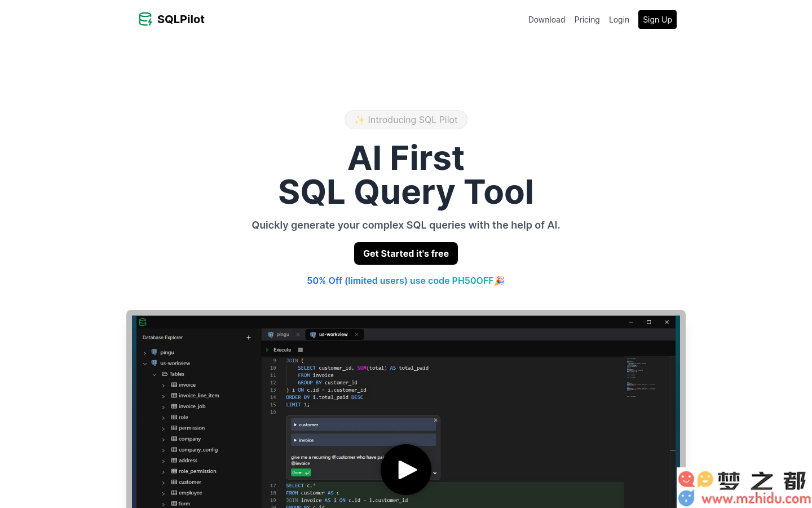The image size is (812, 508).
Task: Click the Introducing SQL Pilot badge
Action: click(x=406, y=120)
